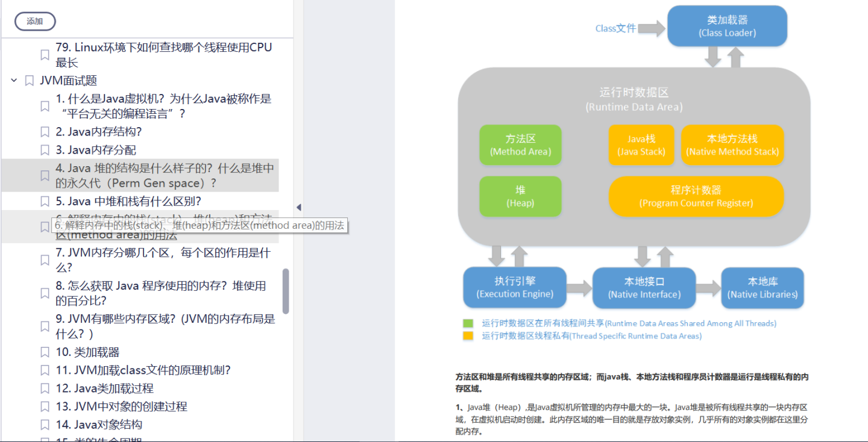The width and height of the screenshot is (868, 442).
Task: Click the 添加 button
Action: point(34,20)
